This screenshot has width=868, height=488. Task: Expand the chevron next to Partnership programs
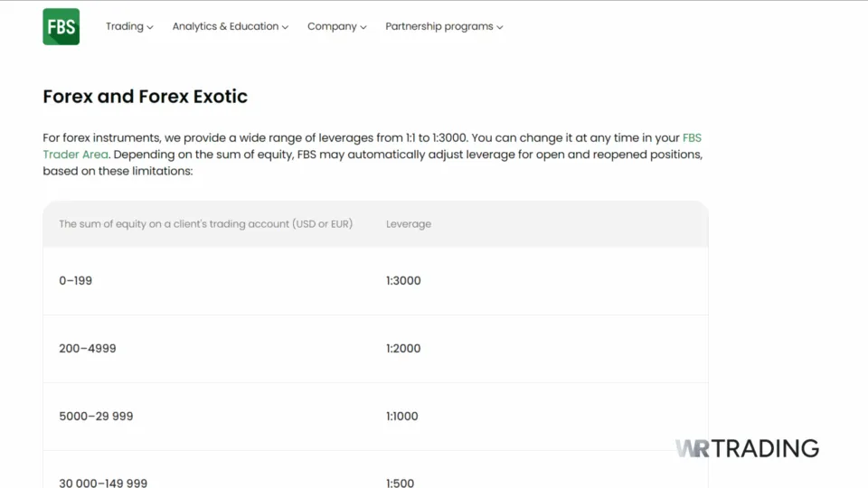tap(500, 27)
